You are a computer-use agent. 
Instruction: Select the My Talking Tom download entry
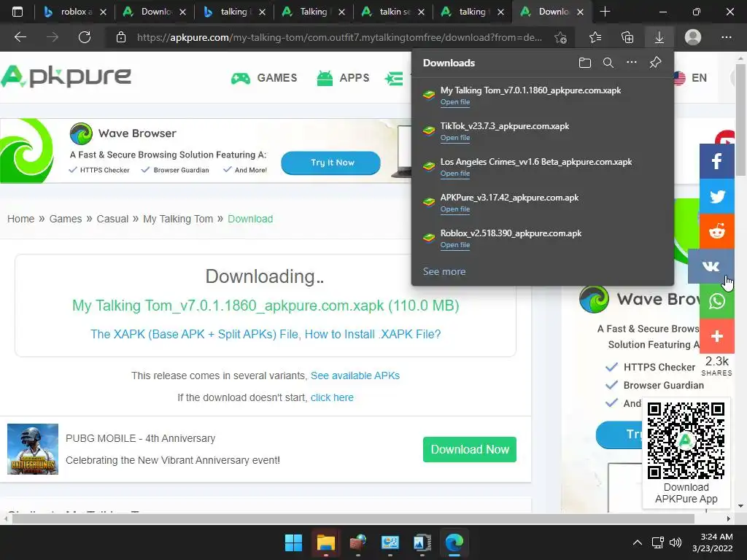coord(543,96)
